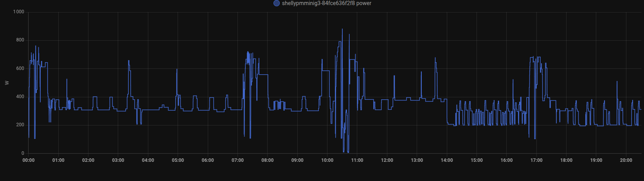Click the 400 value on the Y axis
Viewport: 644px width, 181px height.
tap(20, 97)
